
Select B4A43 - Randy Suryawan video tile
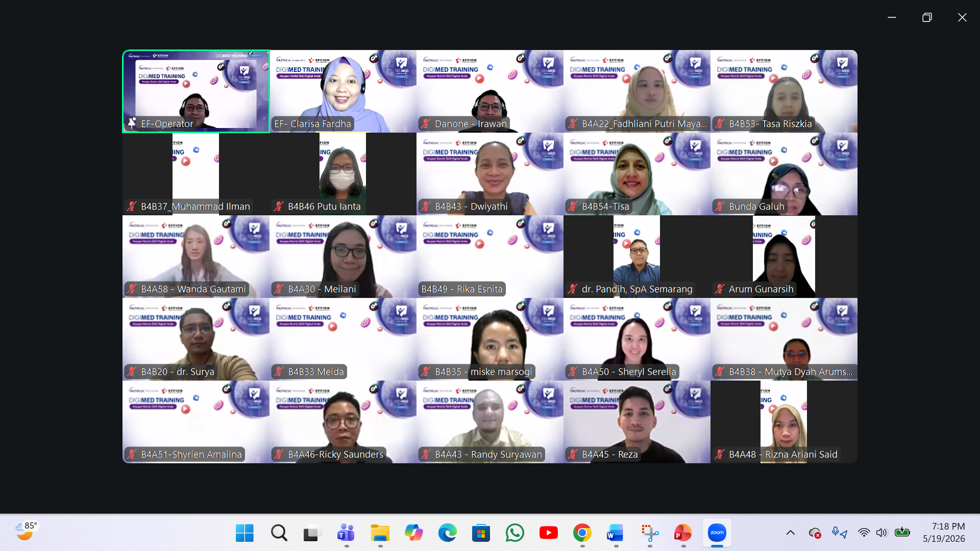490,422
